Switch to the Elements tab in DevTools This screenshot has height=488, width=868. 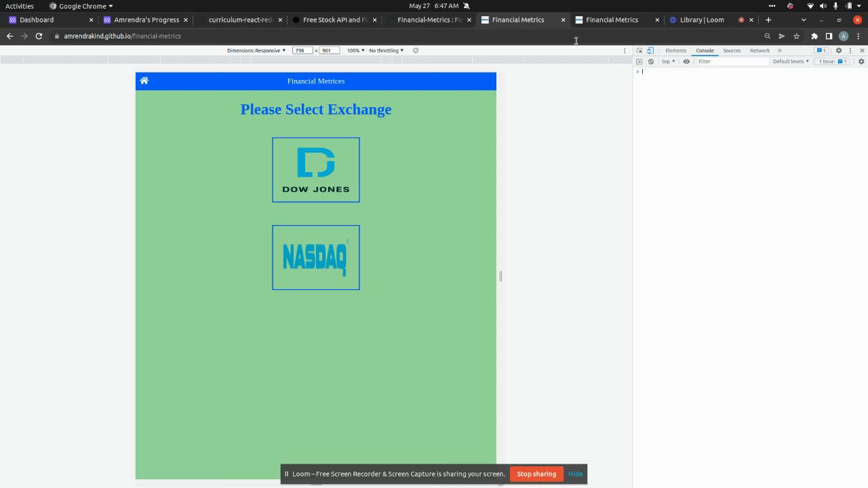pos(675,50)
